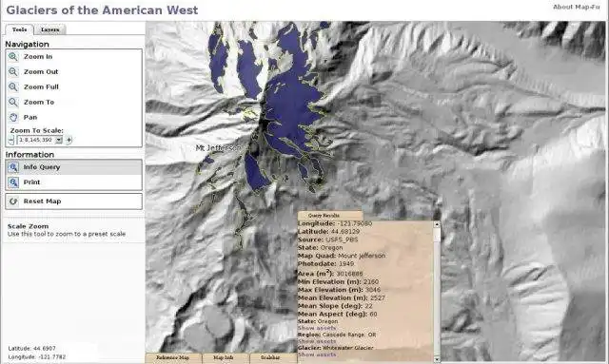The image size is (609, 364).
Task: Activate the Zoom To tool
Action: [73, 102]
